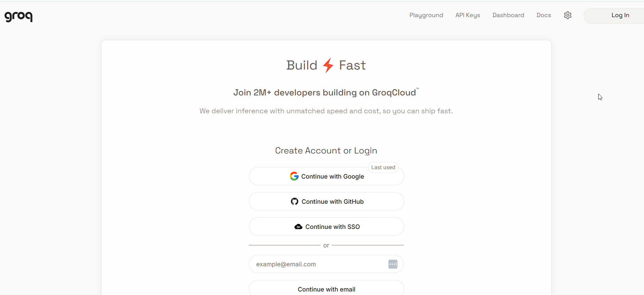Click the unmatched speed and cost tagline
Image resolution: width=644 pixels, height=295 pixels.
click(326, 111)
